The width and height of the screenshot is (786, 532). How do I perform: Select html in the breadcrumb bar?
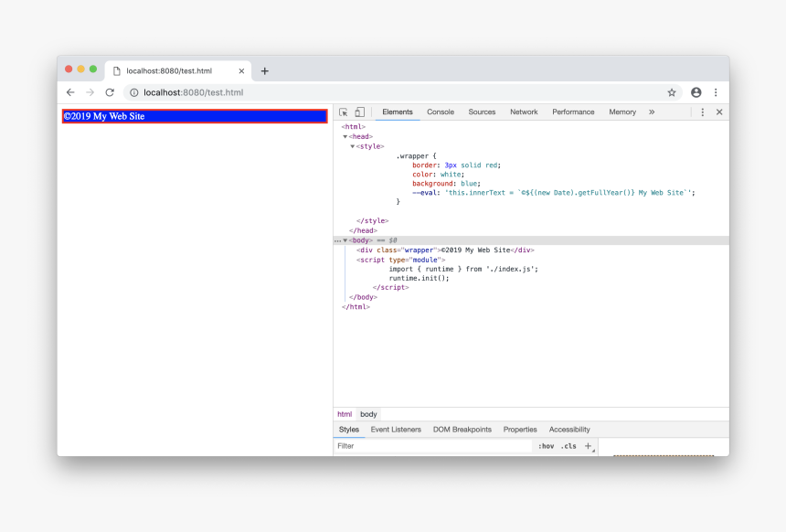345,414
